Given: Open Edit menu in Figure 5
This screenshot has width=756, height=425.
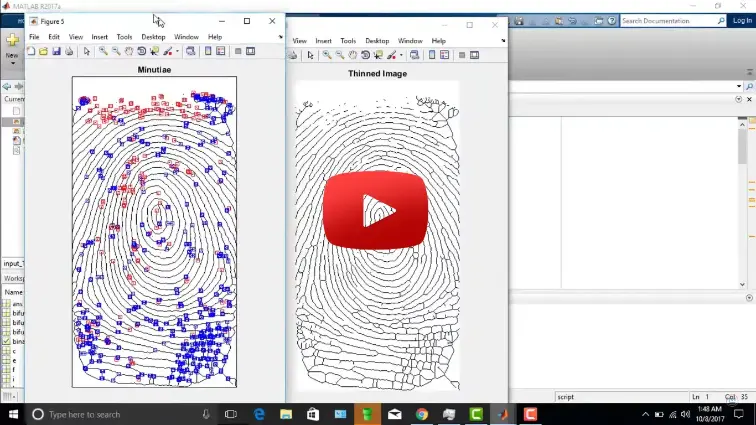Looking at the screenshot, I should pos(54,37).
